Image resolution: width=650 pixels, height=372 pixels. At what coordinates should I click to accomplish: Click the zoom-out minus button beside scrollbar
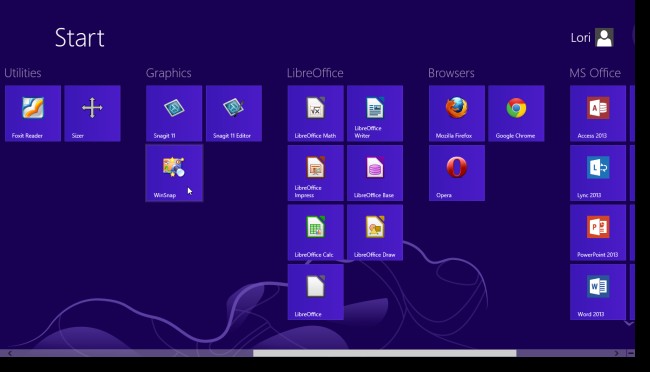coord(631,353)
